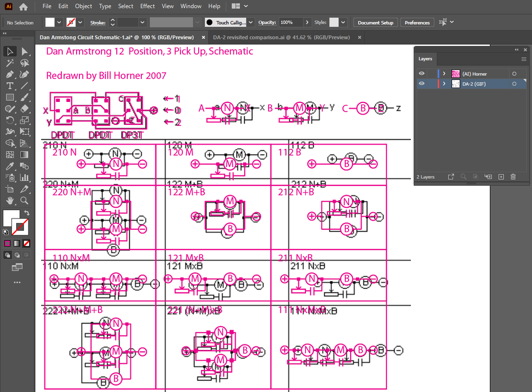The height and width of the screenshot is (392, 532).
Task: Select the Width/Warp tool
Action: pos(10,132)
